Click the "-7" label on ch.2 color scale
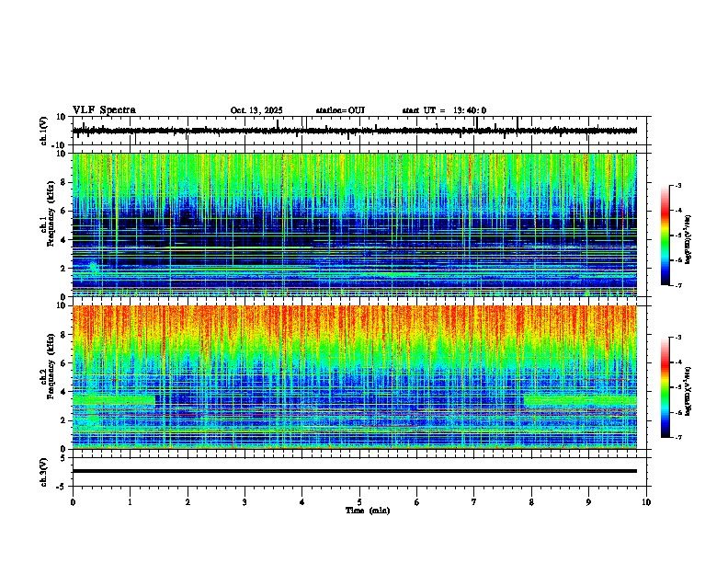This screenshot has height=563, width=728. pyautogui.click(x=678, y=437)
